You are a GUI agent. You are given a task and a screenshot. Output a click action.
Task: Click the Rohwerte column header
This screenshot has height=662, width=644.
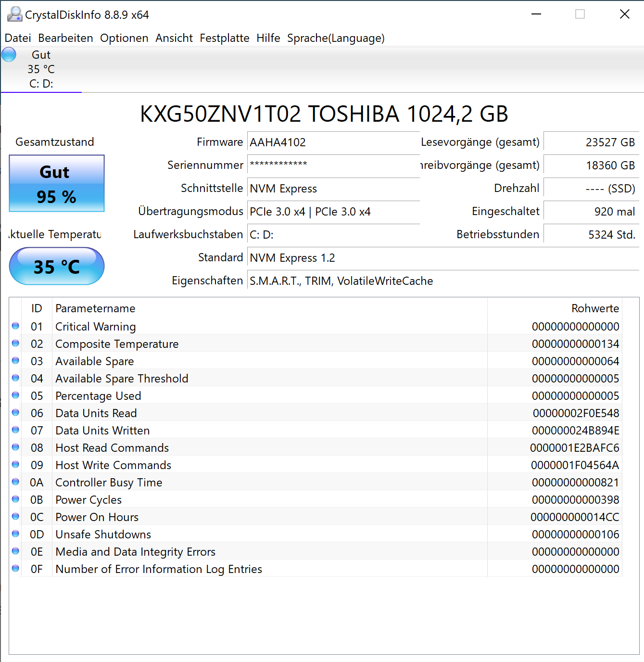(594, 308)
